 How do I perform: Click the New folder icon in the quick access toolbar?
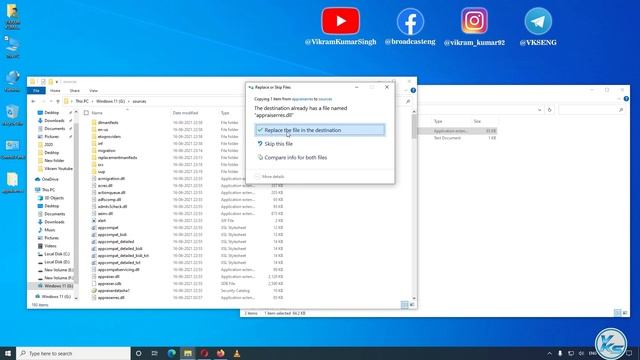[x=51, y=82]
